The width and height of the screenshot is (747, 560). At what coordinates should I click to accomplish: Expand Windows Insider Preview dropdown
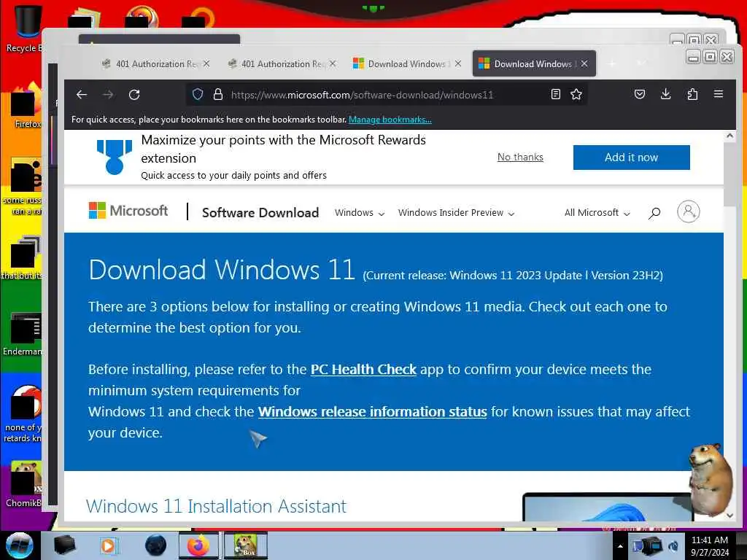click(456, 213)
